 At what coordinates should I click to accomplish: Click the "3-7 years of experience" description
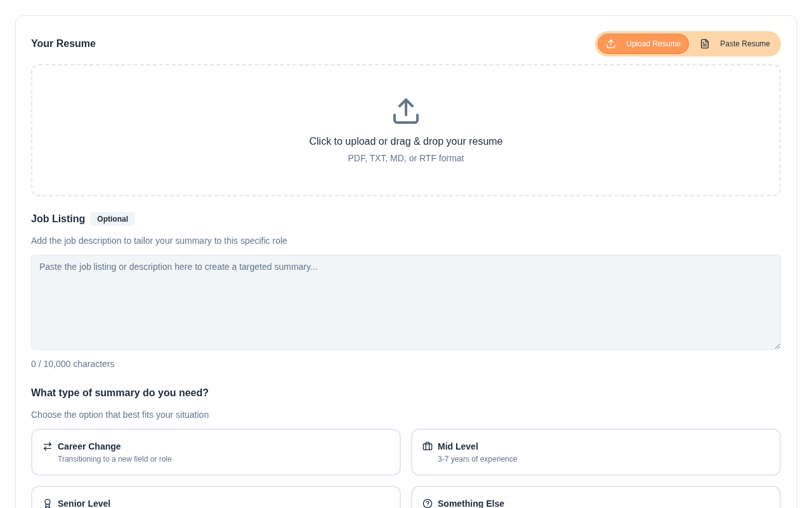tap(477, 459)
